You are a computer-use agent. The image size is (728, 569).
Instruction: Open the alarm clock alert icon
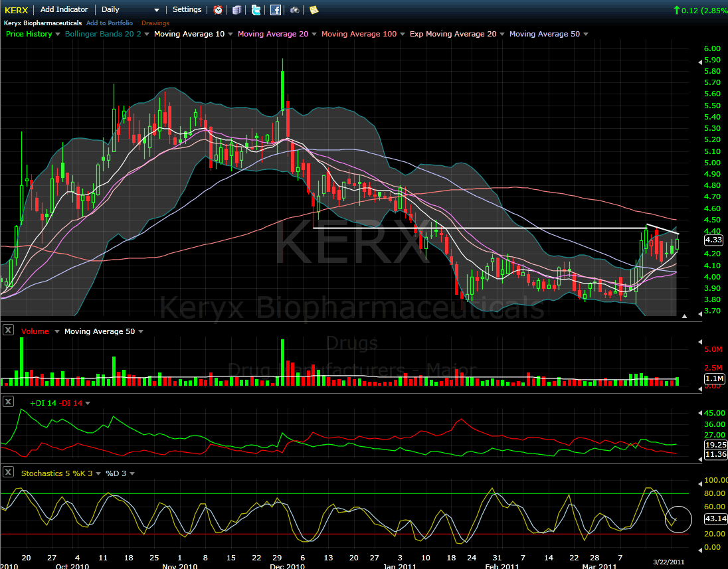pyautogui.click(x=218, y=10)
